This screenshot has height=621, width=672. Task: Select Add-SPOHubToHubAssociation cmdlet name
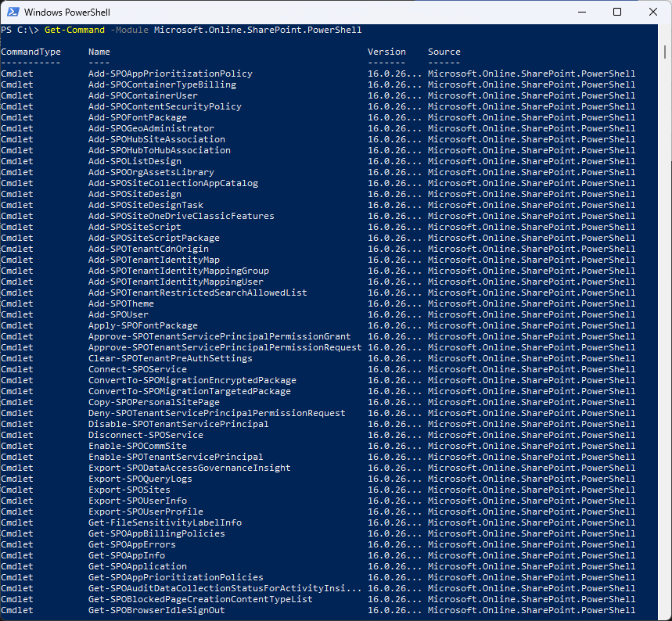pyautogui.click(x=160, y=150)
